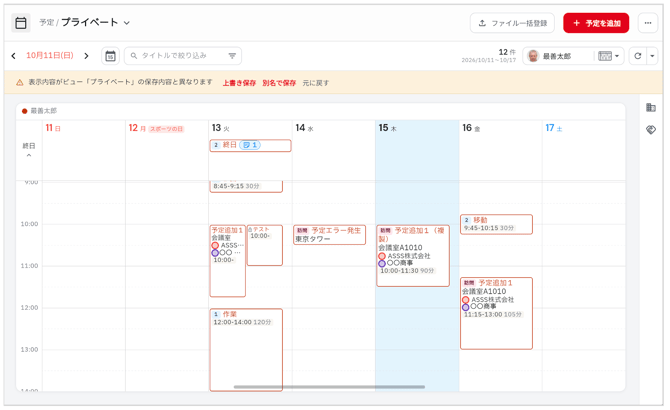Open the calendar view type dropdown

coord(609,56)
